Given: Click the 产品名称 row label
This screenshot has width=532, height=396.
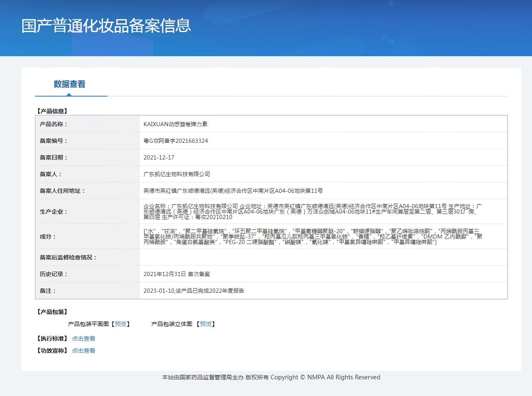Looking at the screenshot, I should tap(53, 124).
